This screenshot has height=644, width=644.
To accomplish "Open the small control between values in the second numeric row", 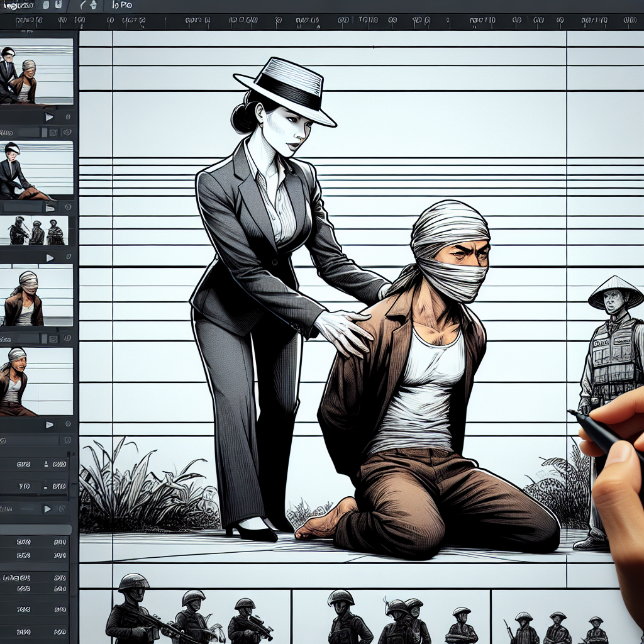I will point(46,486).
